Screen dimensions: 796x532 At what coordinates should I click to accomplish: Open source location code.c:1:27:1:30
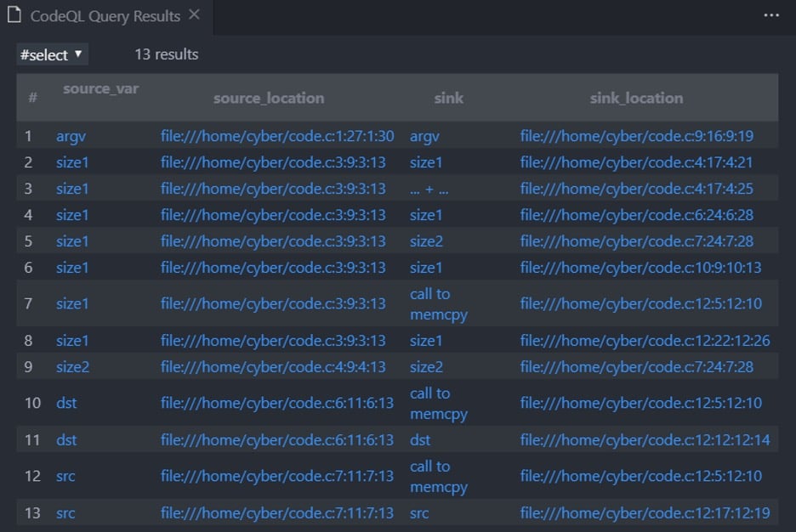tap(277, 135)
